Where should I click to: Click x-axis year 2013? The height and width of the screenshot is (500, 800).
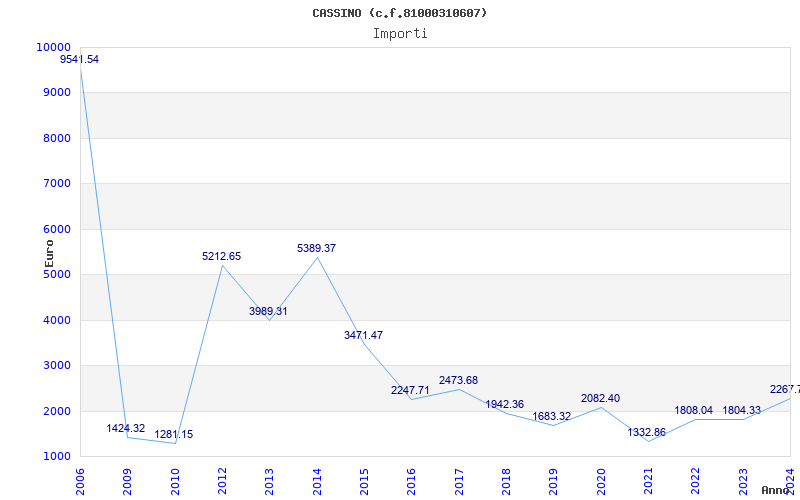coord(269,482)
